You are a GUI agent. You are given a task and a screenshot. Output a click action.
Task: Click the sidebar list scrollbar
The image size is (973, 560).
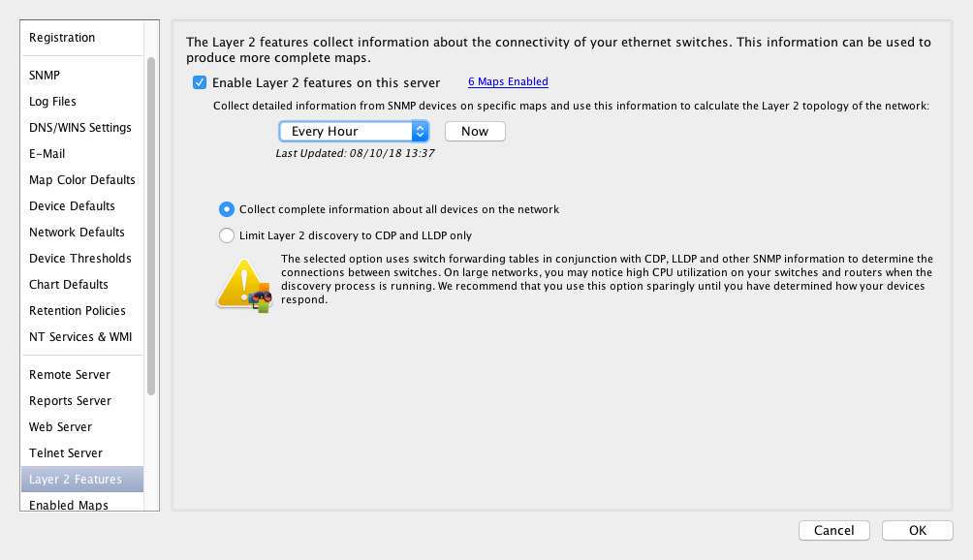(x=151, y=223)
